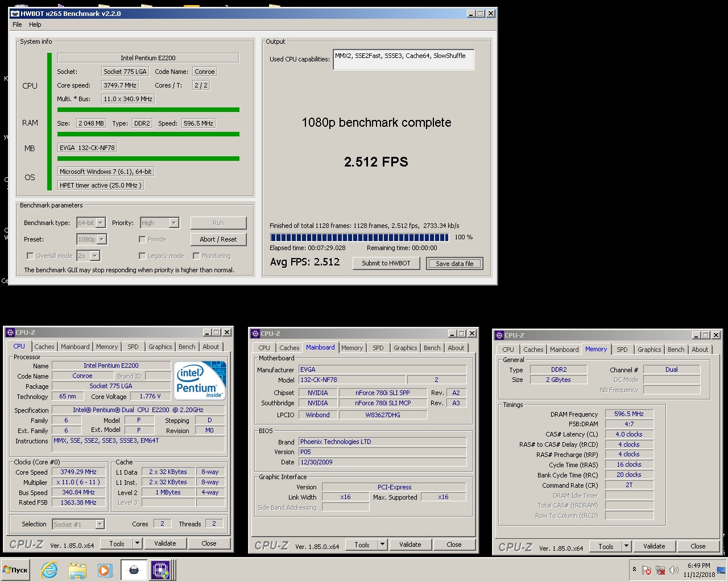Click the Show desktop tray icon
This screenshot has width=728, height=582.
pyautogui.click(x=721, y=569)
